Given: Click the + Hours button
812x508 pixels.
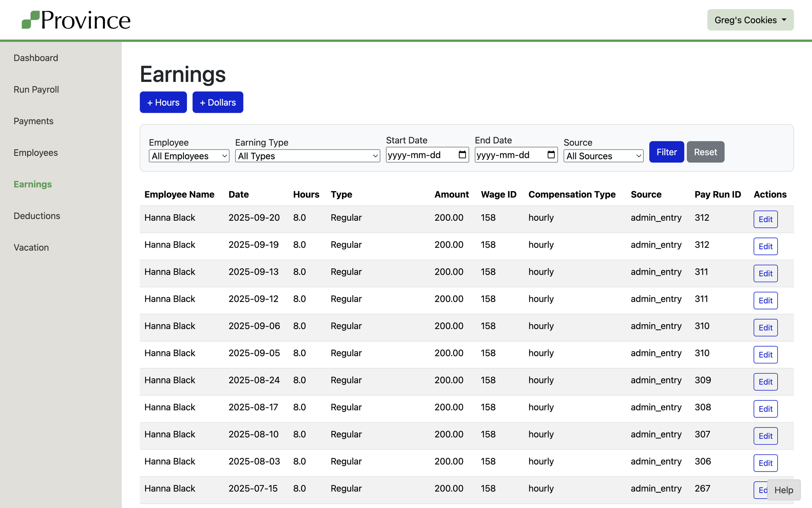Looking at the screenshot, I should 163,102.
